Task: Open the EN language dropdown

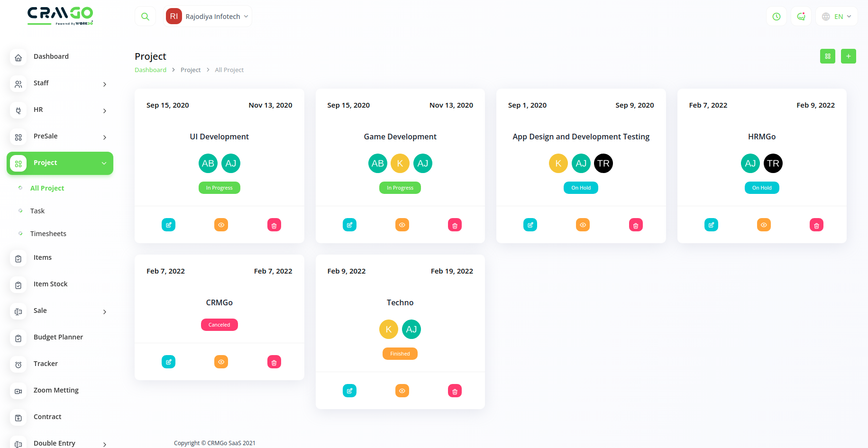Action: 837,17
